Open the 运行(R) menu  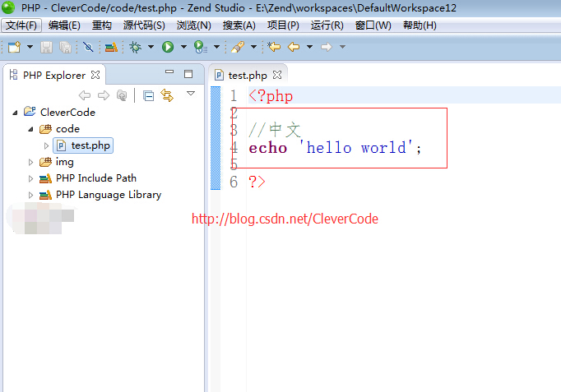coord(327,25)
